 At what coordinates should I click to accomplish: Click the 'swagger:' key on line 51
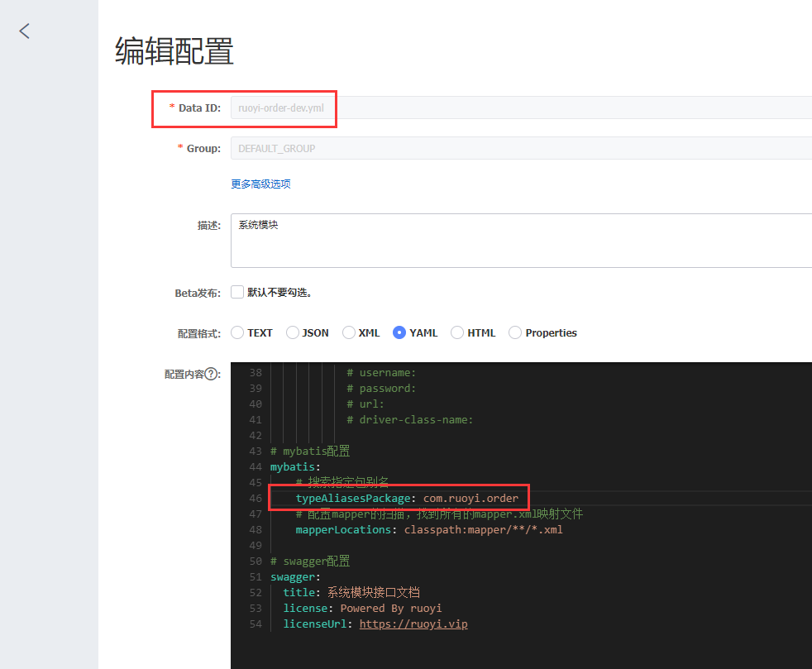tap(295, 577)
